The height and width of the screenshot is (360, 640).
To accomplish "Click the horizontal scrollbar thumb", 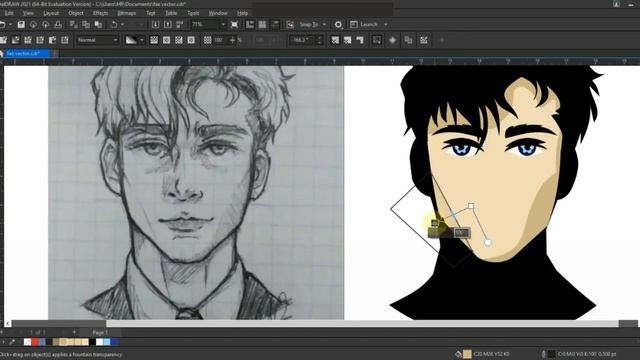I will [362, 323].
